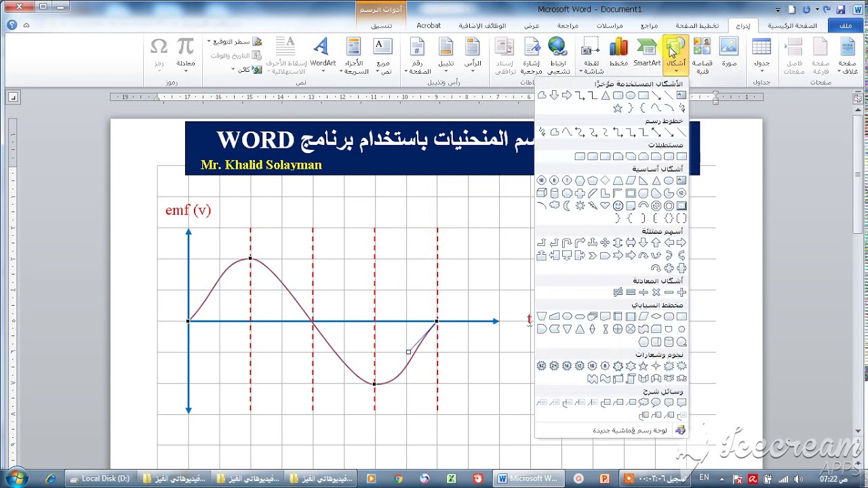The image size is (868, 488).
Task: Expand the Symbol (رمز) dropdown
Action: point(159,56)
